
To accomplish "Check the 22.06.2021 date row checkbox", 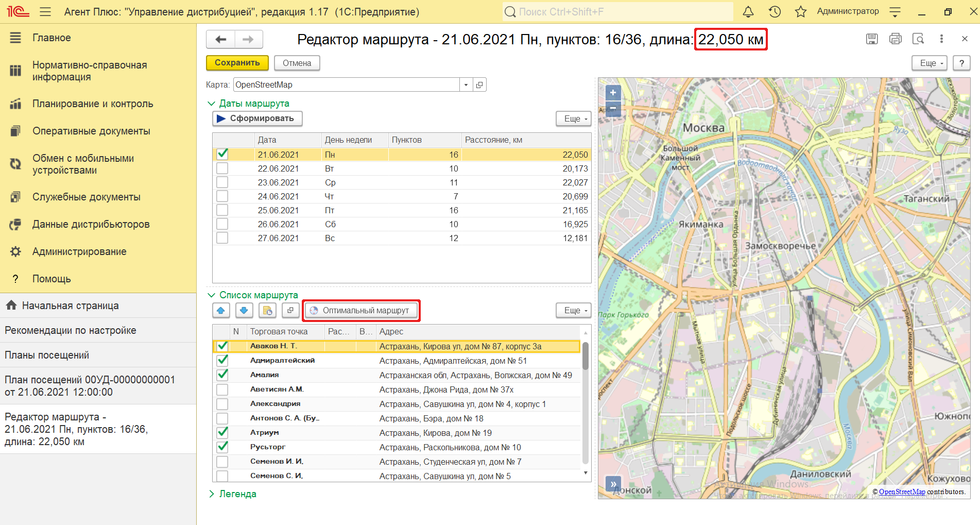I will pyautogui.click(x=222, y=168).
